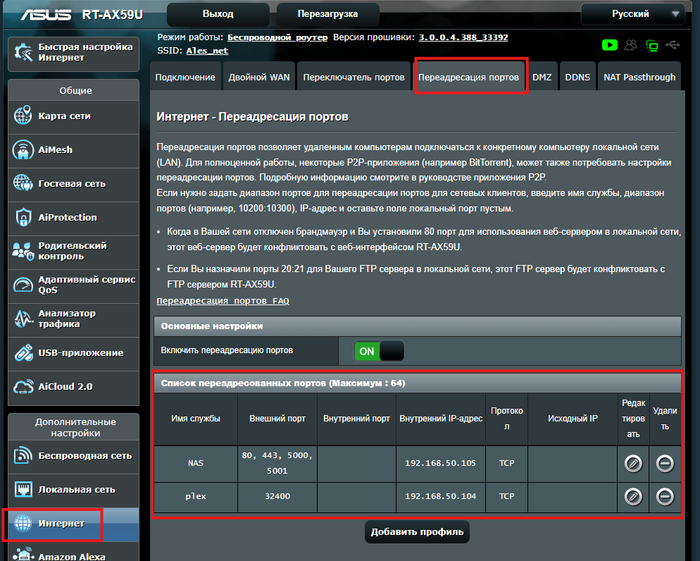Click the guest network users status icon
This screenshot has width=700, height=561.
(631, 45)
